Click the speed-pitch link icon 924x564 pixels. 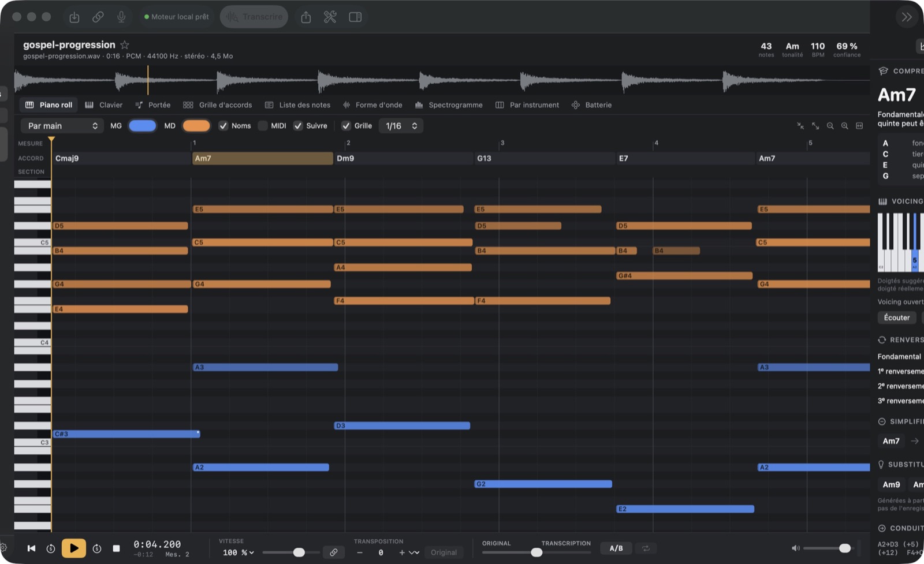point(334,552)
